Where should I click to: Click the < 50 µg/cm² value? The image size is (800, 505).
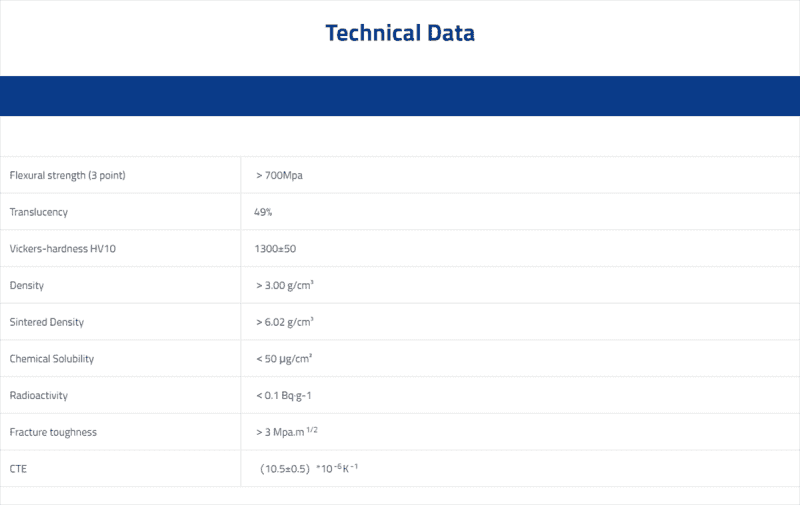tap(284, 359)
